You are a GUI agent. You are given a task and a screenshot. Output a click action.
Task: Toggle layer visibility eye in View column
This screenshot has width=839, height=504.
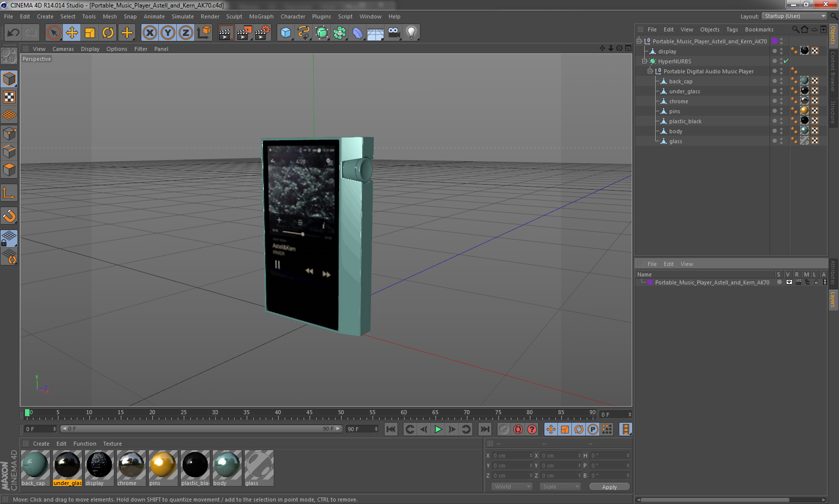point(789,282)
